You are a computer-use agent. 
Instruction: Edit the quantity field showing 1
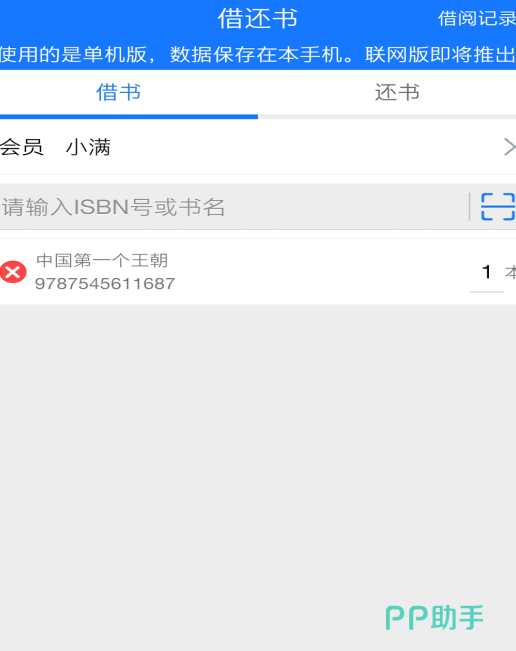pyautogui.click(x=487, y=272)
